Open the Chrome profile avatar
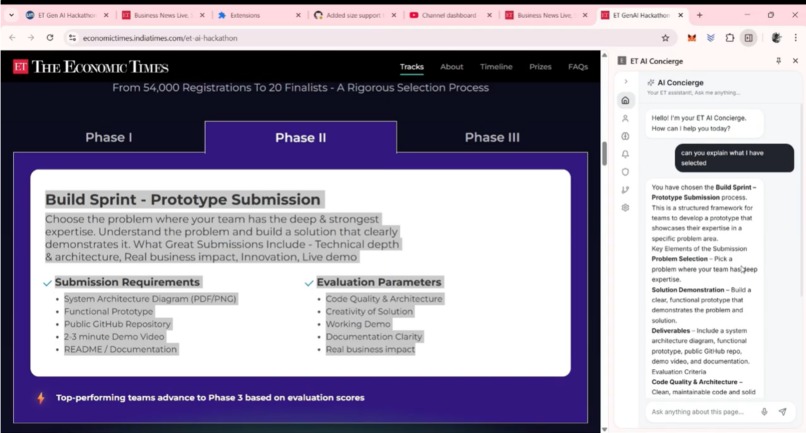 (776, 38)
